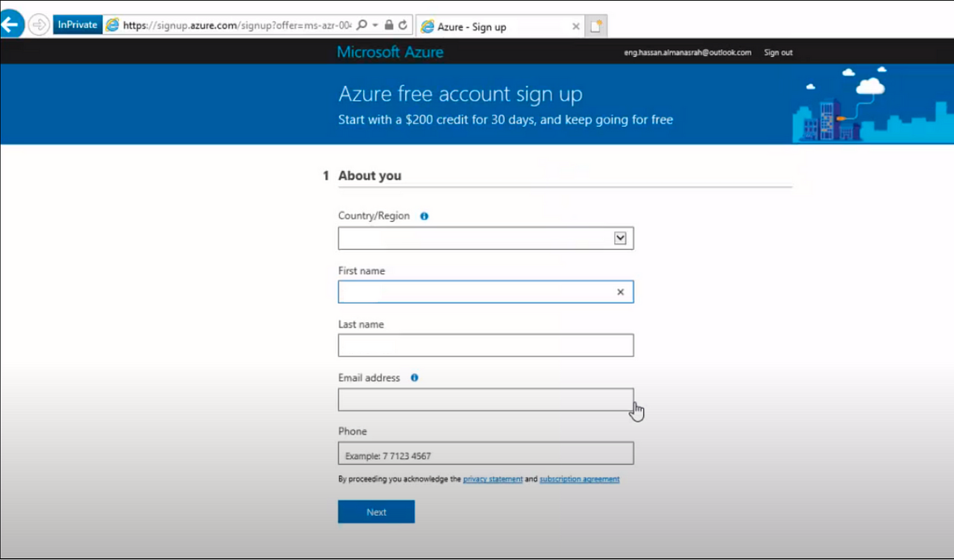The width and height of the screenshot is (954, 560).
Task: Click the address bar search magnifier icon
Action: coord(362,25)
